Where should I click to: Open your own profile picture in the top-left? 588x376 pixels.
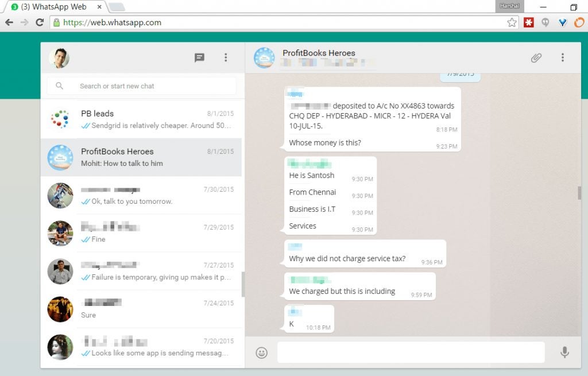tap(60, 58)
